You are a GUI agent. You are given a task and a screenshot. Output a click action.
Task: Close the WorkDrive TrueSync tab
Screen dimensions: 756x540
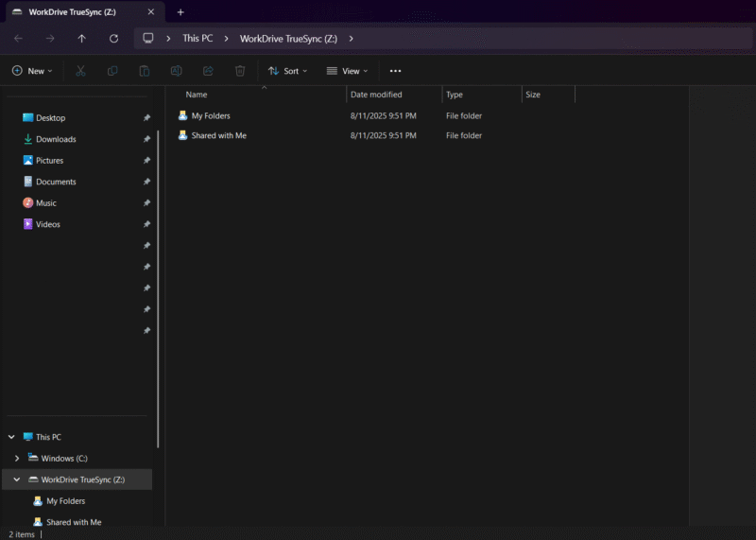point(151,11)
